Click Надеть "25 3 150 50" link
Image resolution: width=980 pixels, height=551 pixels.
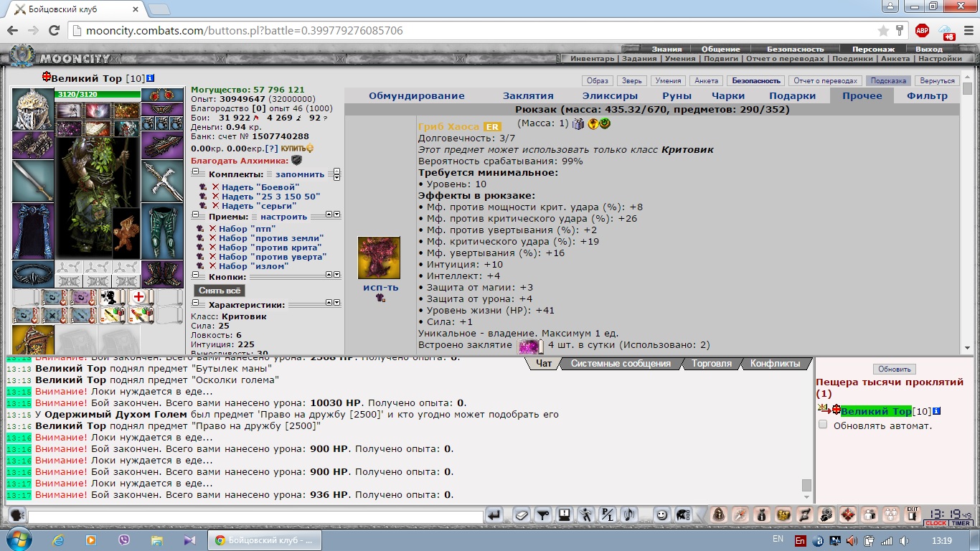tap(270, 196)
